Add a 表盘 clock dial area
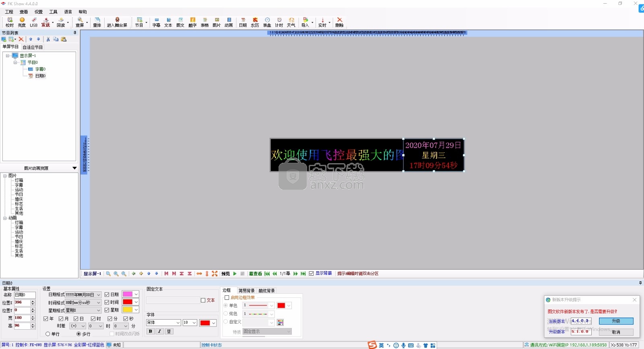The image size is (644, 349). pos(267,22)
